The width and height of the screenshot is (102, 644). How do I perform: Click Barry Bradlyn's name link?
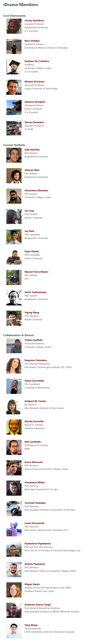(32, 41)
